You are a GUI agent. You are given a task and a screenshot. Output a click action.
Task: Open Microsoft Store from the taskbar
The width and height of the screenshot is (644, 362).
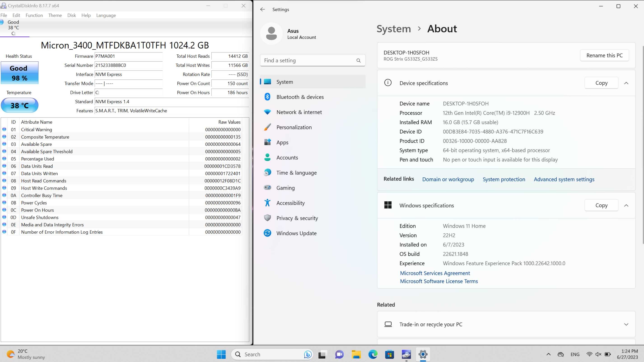[390, 354]
